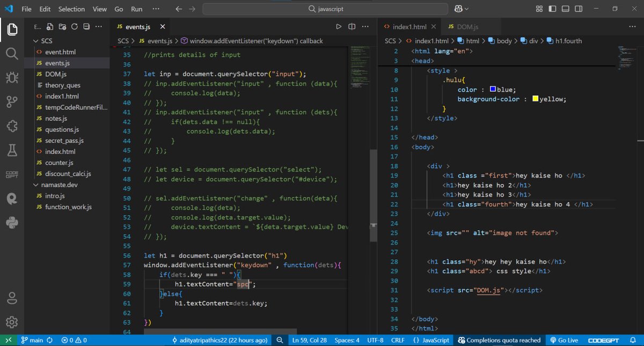Open Customize Layout button
This screenshot has width=644, height=346.
coord(539,9)
